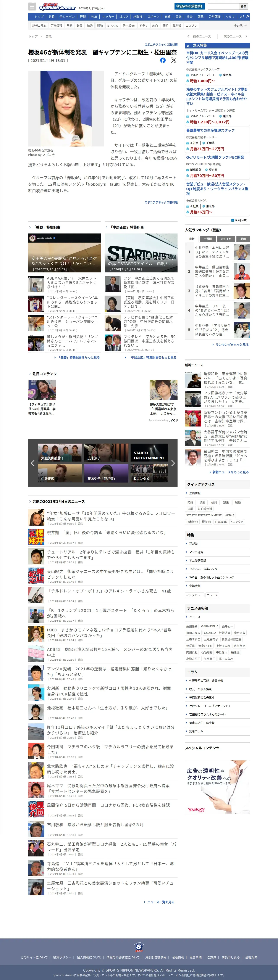
Task: Open the top-ranked 中井亜美 ranking thumbnail
Action: point(242,252)
